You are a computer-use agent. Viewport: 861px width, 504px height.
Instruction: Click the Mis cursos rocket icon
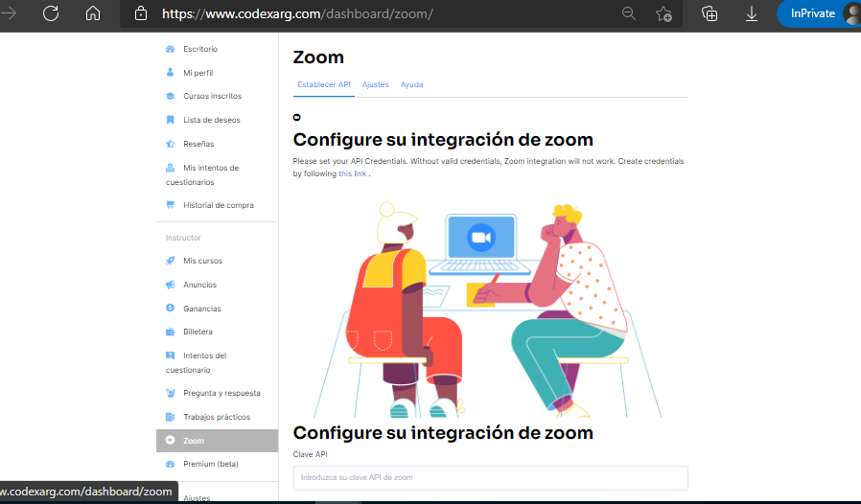coord(171,261)
